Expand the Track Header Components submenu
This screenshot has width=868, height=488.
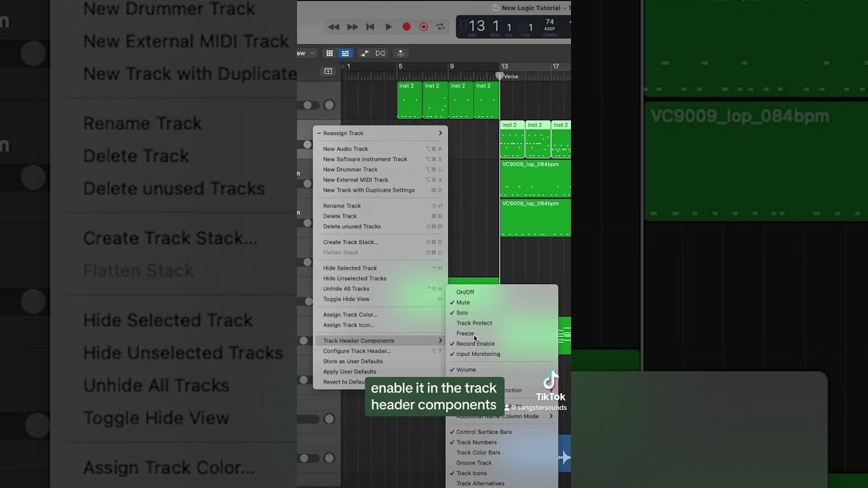pos(380,341)
